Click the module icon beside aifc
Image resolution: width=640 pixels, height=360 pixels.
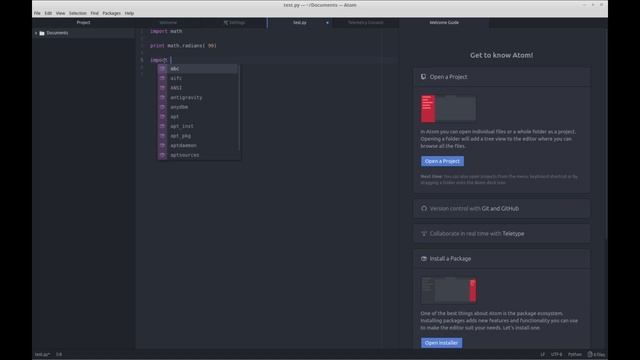point(162,78)
